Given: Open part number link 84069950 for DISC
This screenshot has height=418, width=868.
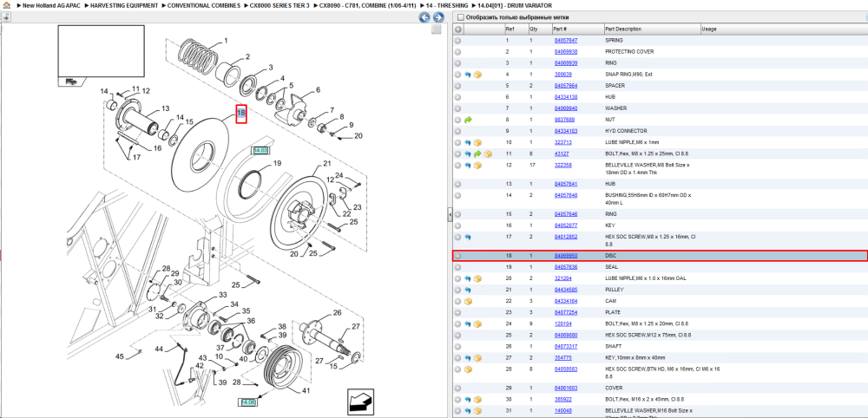Looking at the screenshot, I should 566,256.
